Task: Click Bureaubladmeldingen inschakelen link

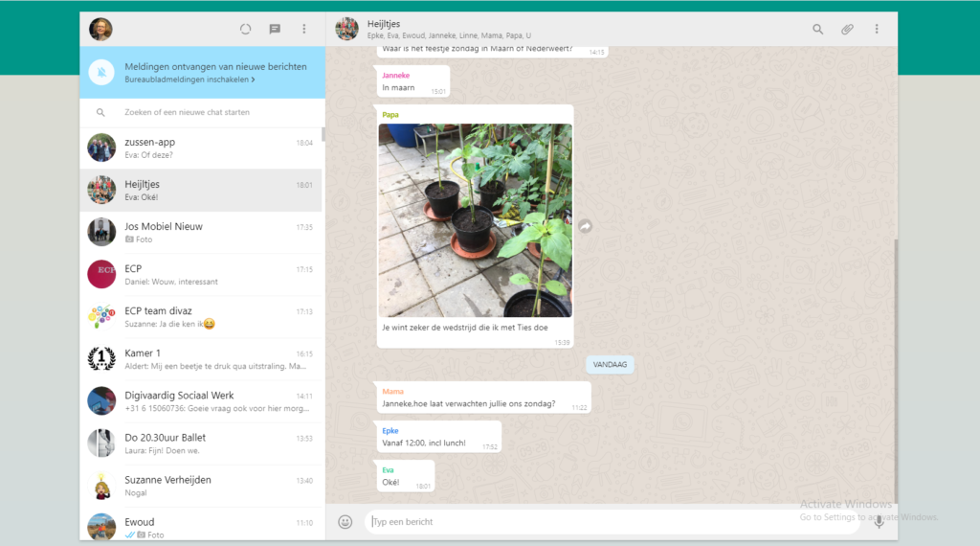Action: click(x=189, y=80)
